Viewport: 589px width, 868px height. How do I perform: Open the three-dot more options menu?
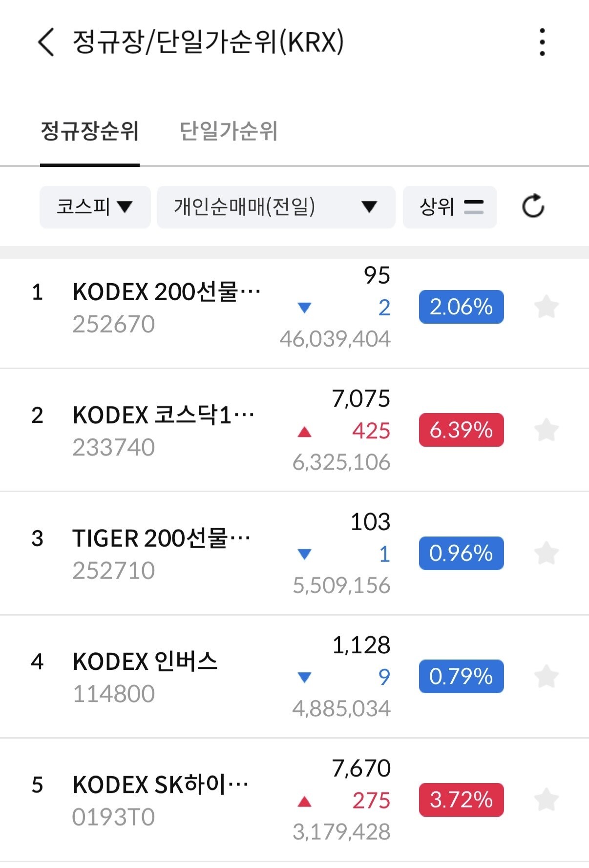(542, 42)
